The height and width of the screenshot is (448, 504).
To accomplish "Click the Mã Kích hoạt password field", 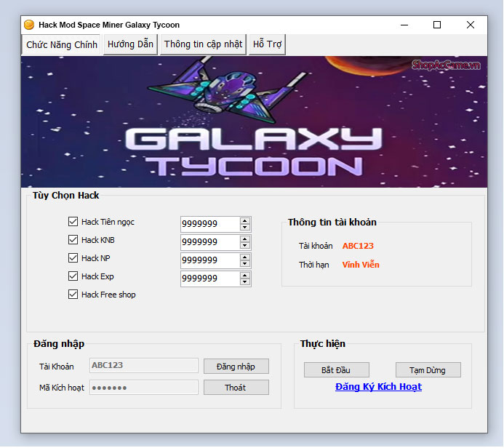I will pyautogui.click(x=144, y=387).
